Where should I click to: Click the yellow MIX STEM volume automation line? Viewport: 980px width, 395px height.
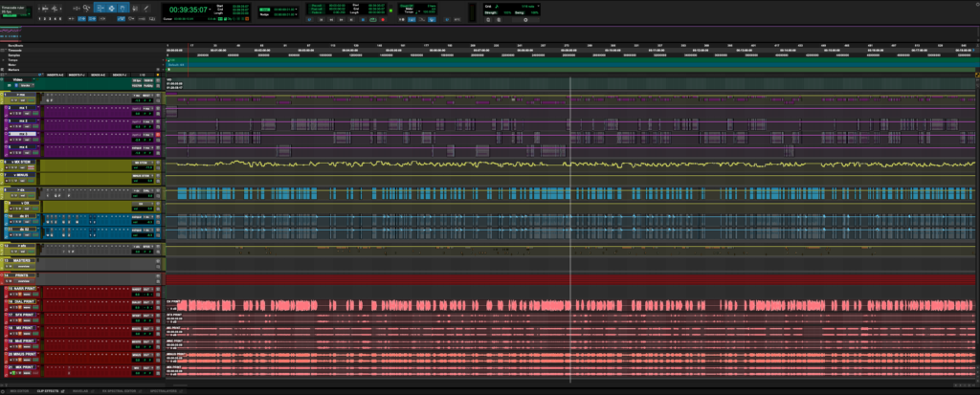(x=383, y=164)
